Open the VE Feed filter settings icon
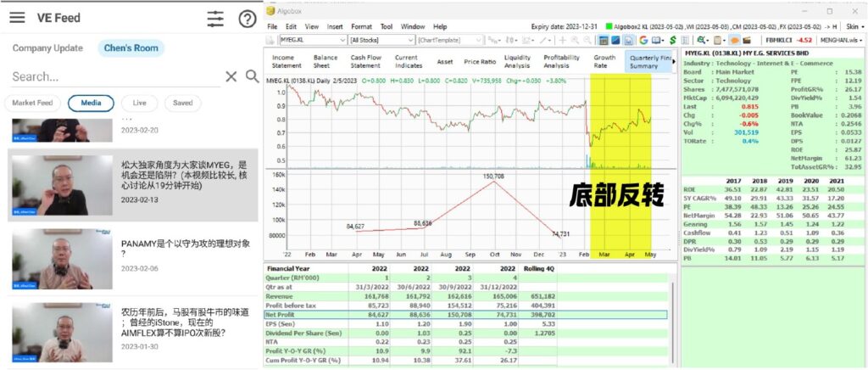Image resolution: width=868 pixels, height=370 pixels. click(215, 19)
